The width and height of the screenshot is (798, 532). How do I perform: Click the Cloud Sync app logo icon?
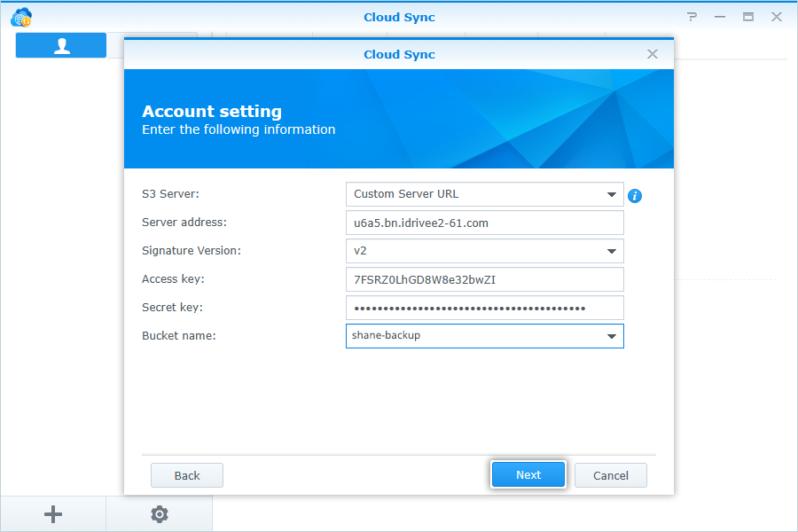(21, 17)
